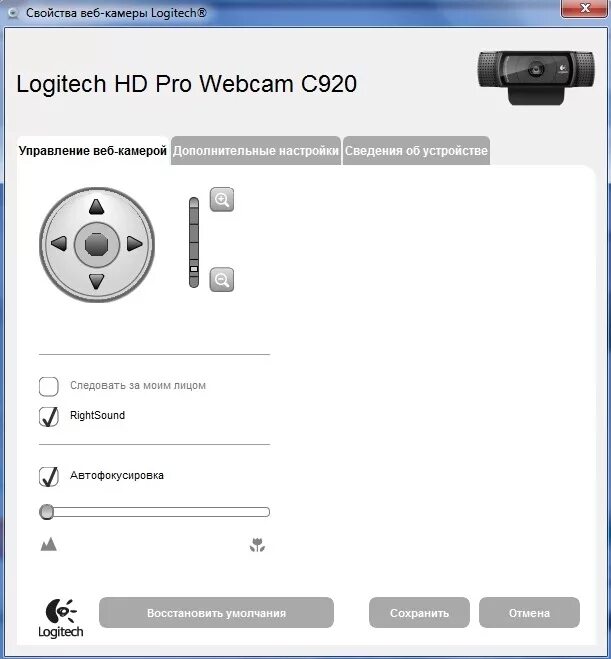Click the Сохранить button
Viewport: 611px width, 659px height.
419,613
